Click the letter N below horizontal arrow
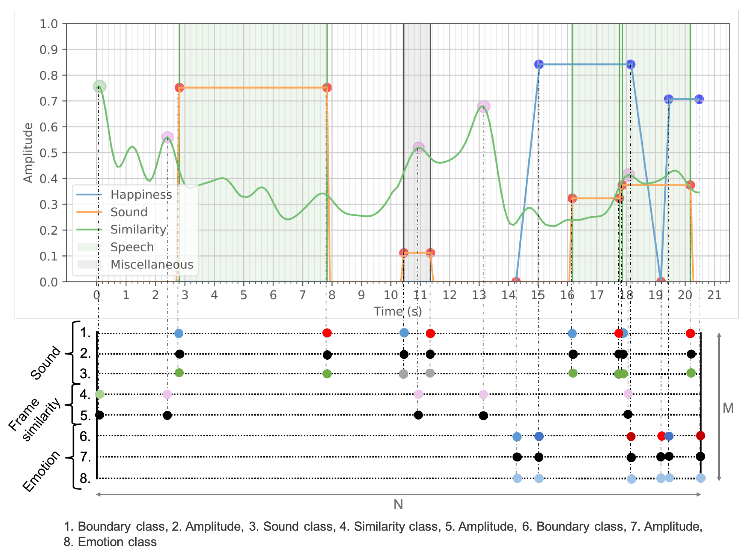 [x=398, y=505]
